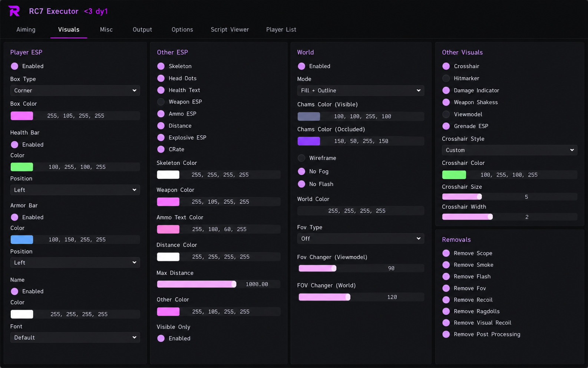Toggle Ammo ESP
Viewport: 588px width, 368px height.
click(x=161, y=114)
